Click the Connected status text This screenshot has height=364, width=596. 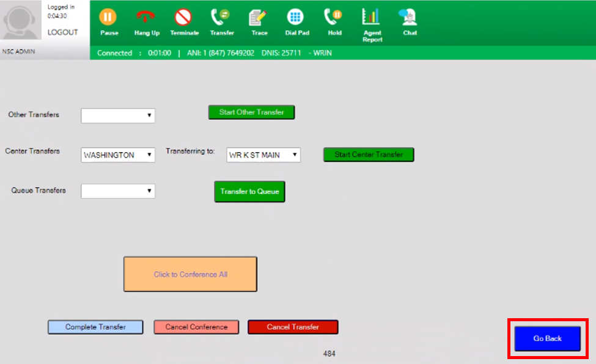click(114, 53)
